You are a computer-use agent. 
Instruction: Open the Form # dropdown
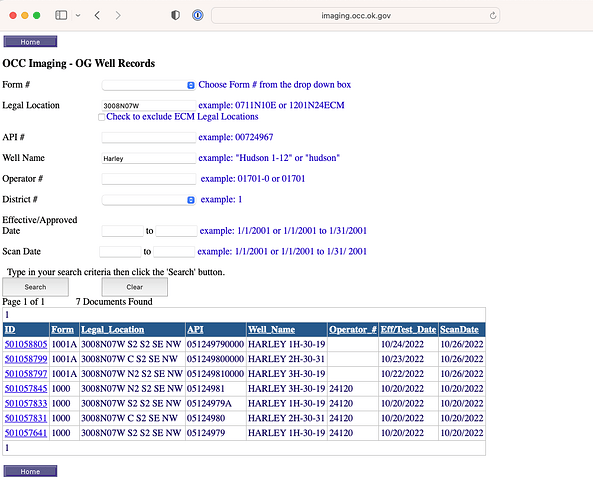point(149,85)
